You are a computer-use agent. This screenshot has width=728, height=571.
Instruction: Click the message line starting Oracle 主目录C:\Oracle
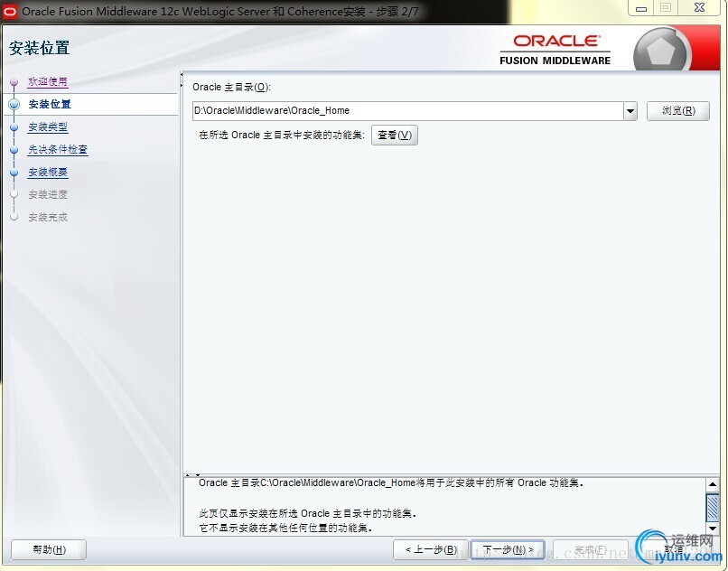click(x=391, y=482)
